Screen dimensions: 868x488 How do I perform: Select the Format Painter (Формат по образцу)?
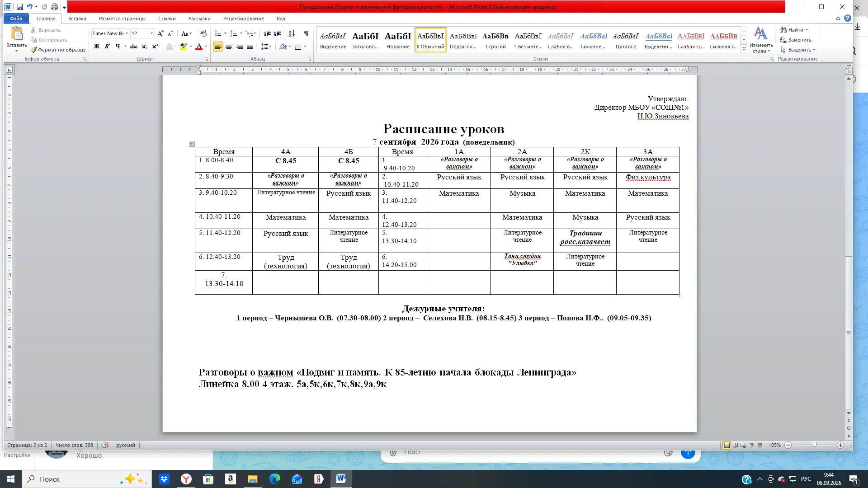click(58, 50)
